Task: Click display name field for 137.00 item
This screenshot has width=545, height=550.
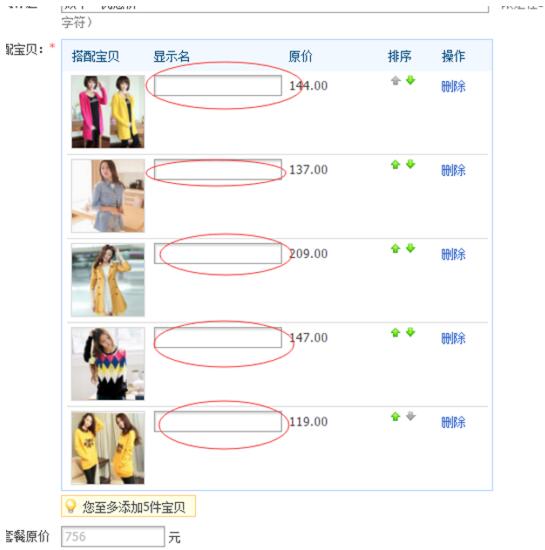Action: tap(218, 169)
